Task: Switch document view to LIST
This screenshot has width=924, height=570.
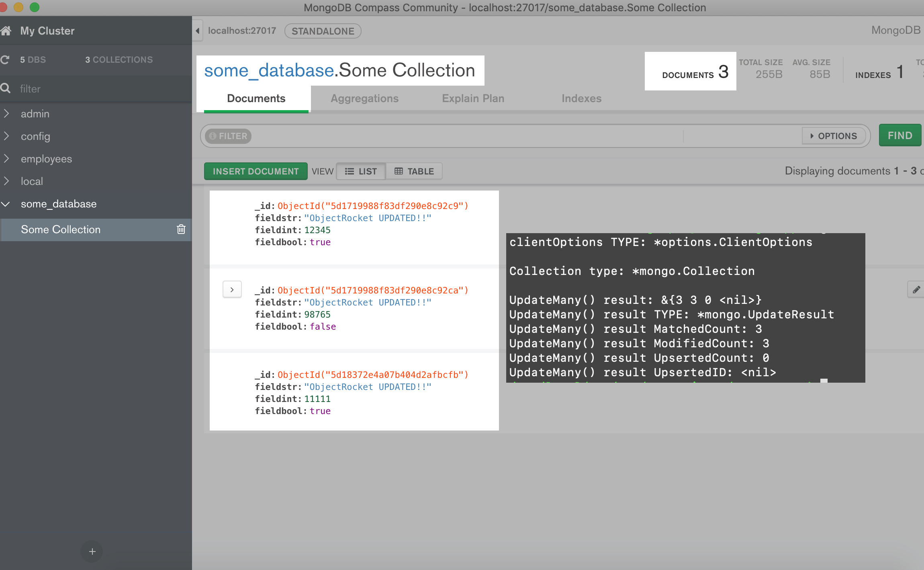Action: pos(360,171)
